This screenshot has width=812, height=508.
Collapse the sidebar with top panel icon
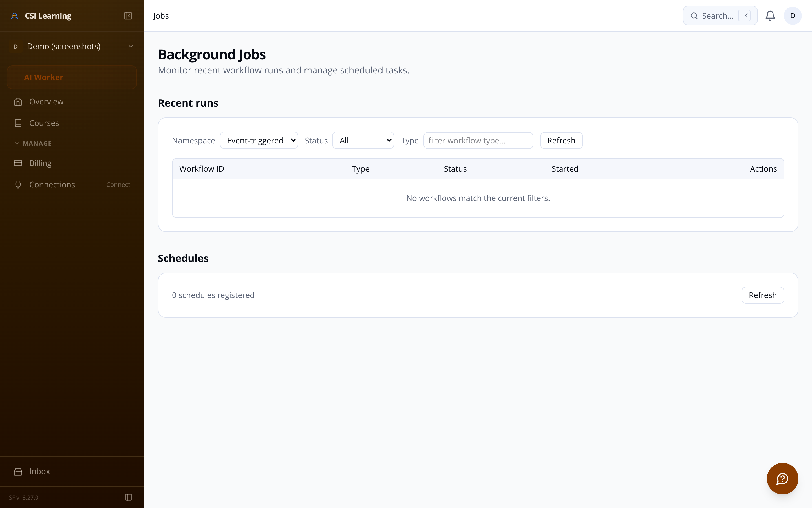point(128,16)
